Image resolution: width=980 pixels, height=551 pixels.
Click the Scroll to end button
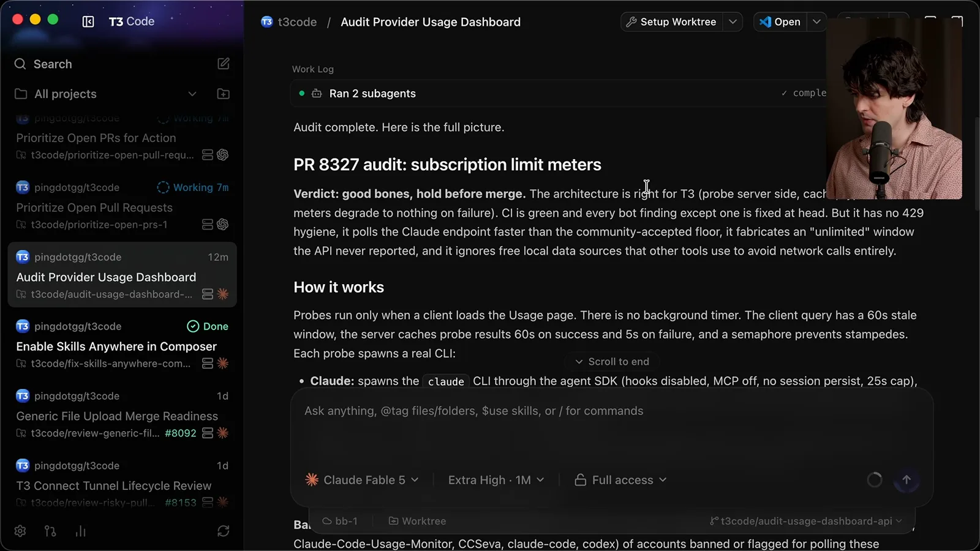coord(612,362)
